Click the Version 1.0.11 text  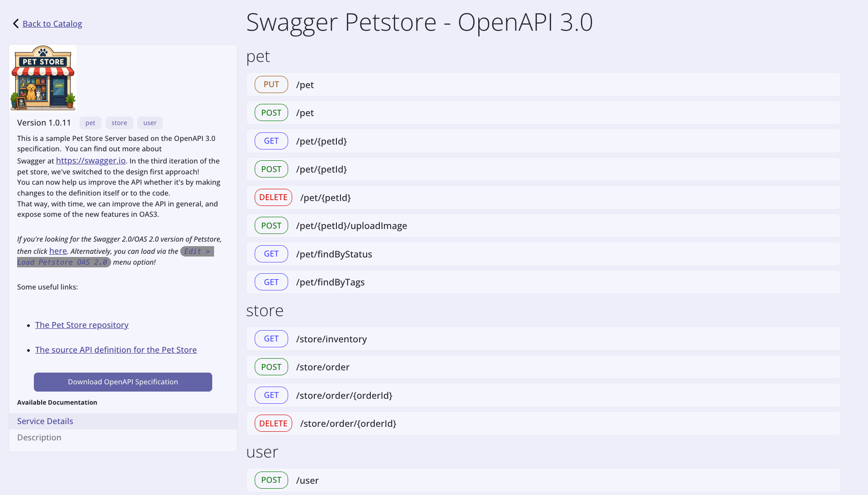(44, 123)
